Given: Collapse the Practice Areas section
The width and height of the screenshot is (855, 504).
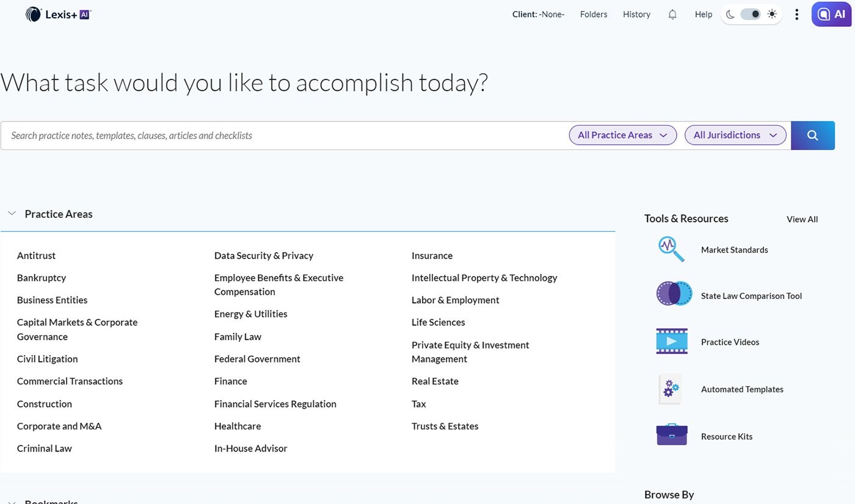Looking at the screenshot, I should pyautogui.click(x=12, y=214).
